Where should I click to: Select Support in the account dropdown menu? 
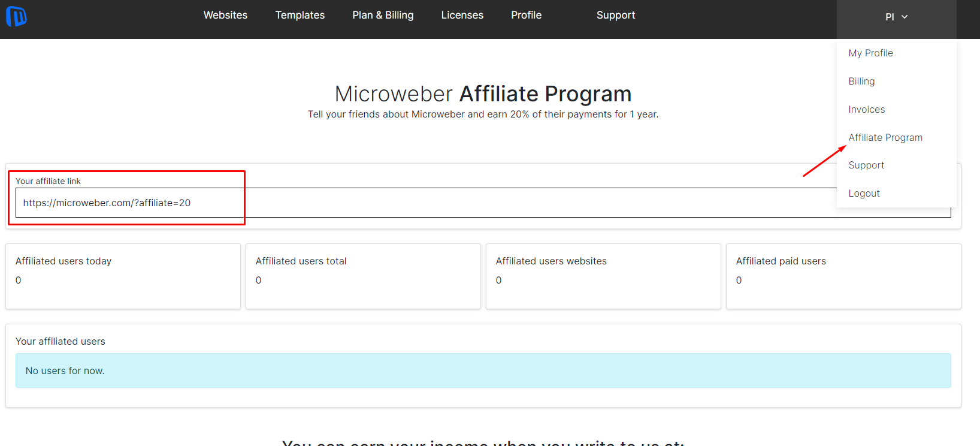pos(866,165)
